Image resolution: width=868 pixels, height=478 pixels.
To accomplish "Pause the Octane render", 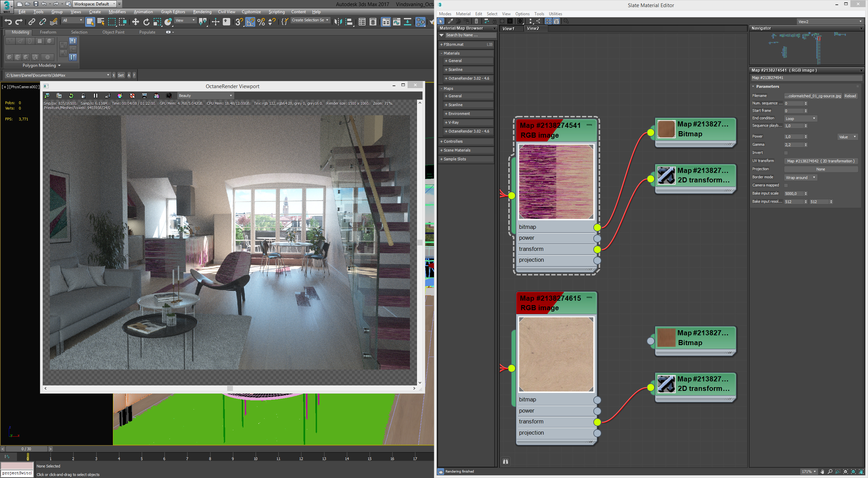I will tap(95, 96).
